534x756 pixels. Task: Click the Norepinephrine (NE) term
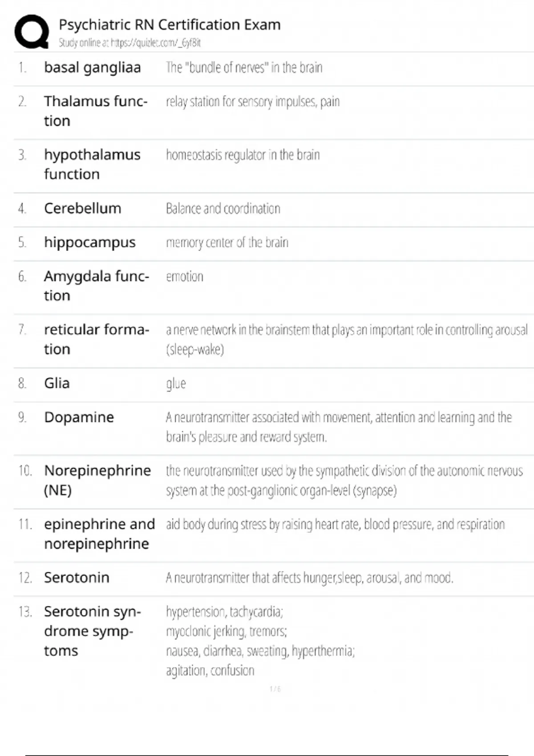pyautogui.click(x=97, y=480)
